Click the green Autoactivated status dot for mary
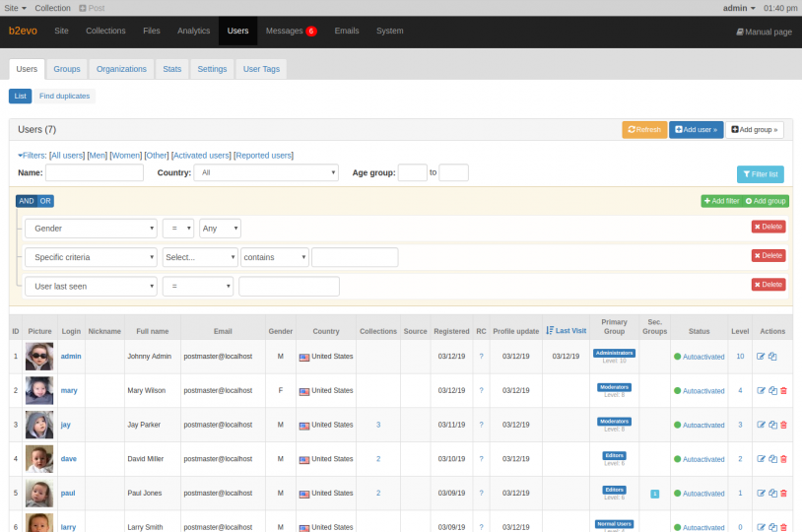Viewport: 802px width, 532px height. [677, 391]
